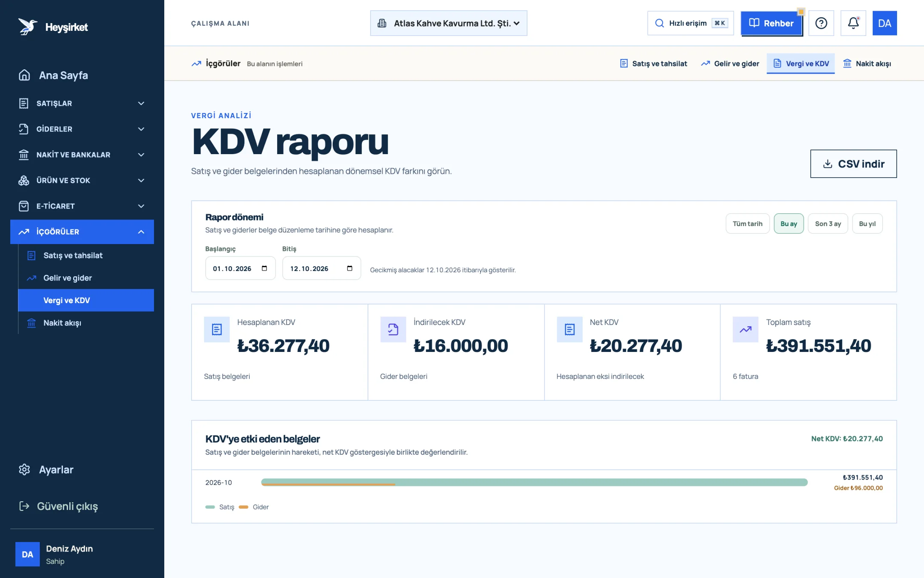The height and width of the screenshot is (578, 924).
Task: Click the Net KDV card icon
Action: (x=569, y=329)
